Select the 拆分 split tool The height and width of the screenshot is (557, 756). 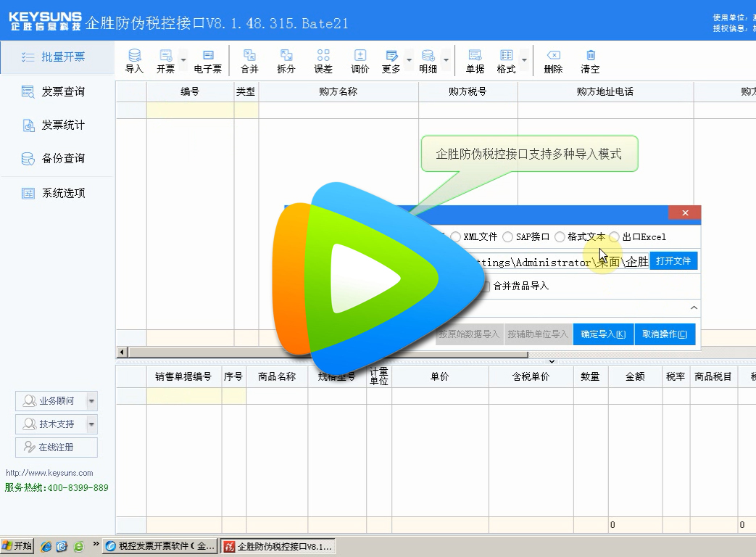coord(286,61)
